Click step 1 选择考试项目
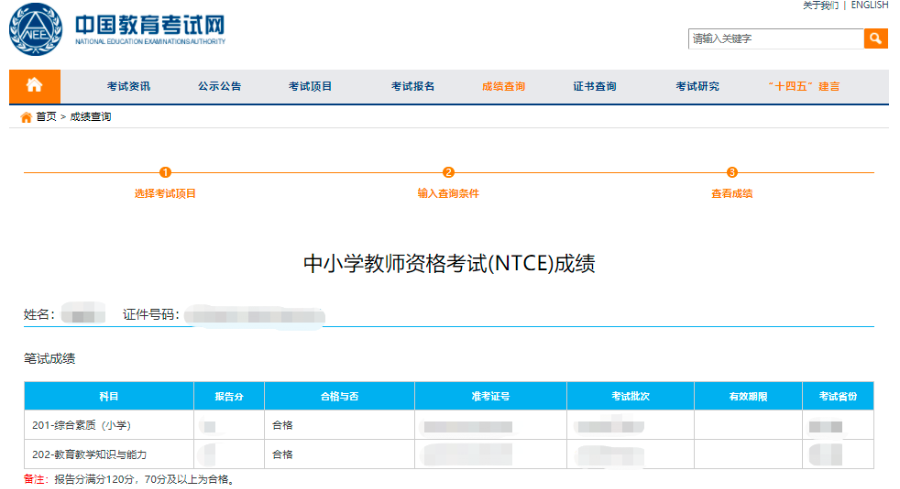 coord(165,193)
